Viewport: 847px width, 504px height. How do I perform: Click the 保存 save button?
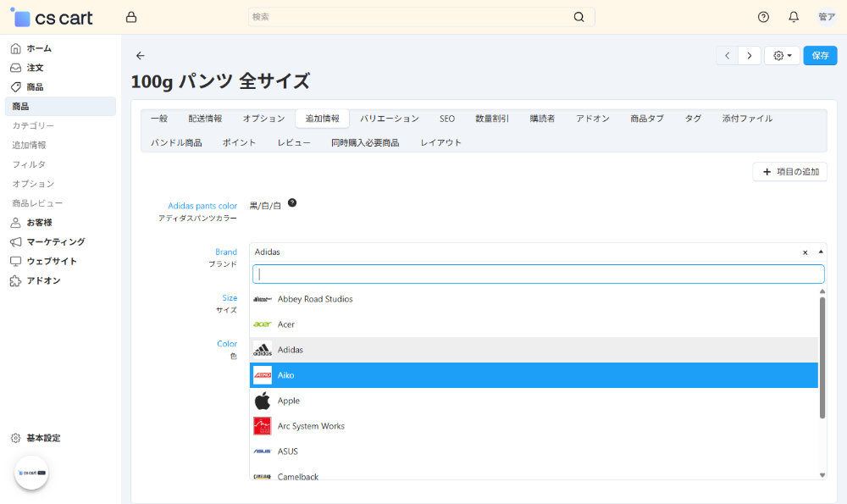(x=819, y=55)
